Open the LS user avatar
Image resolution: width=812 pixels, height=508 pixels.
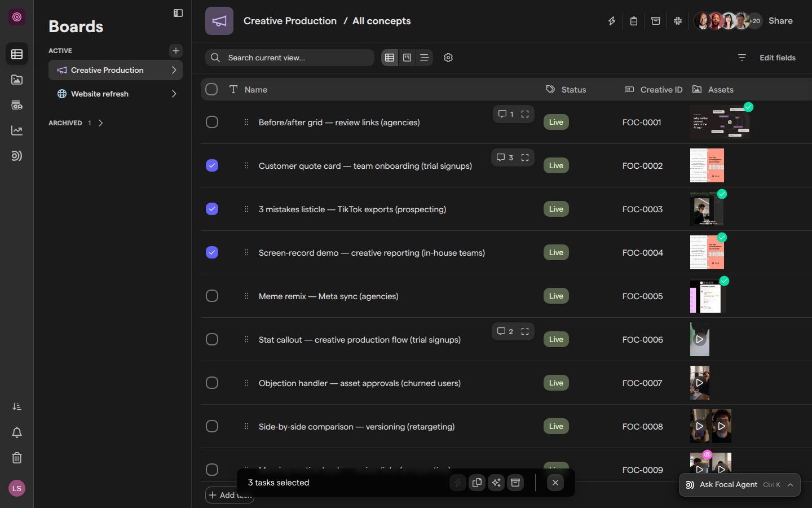click(17, 488)
